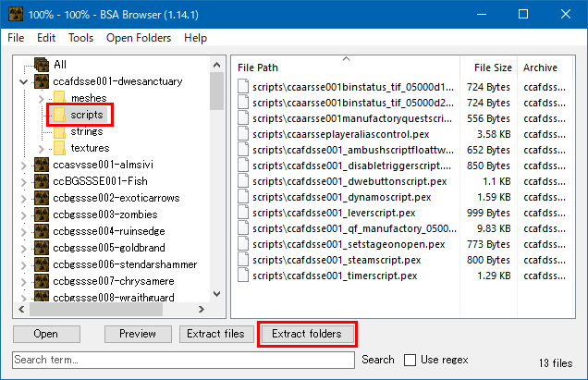
Task: Expand the ccasvsse001-almsivi archive node
Action: [24, 165]
